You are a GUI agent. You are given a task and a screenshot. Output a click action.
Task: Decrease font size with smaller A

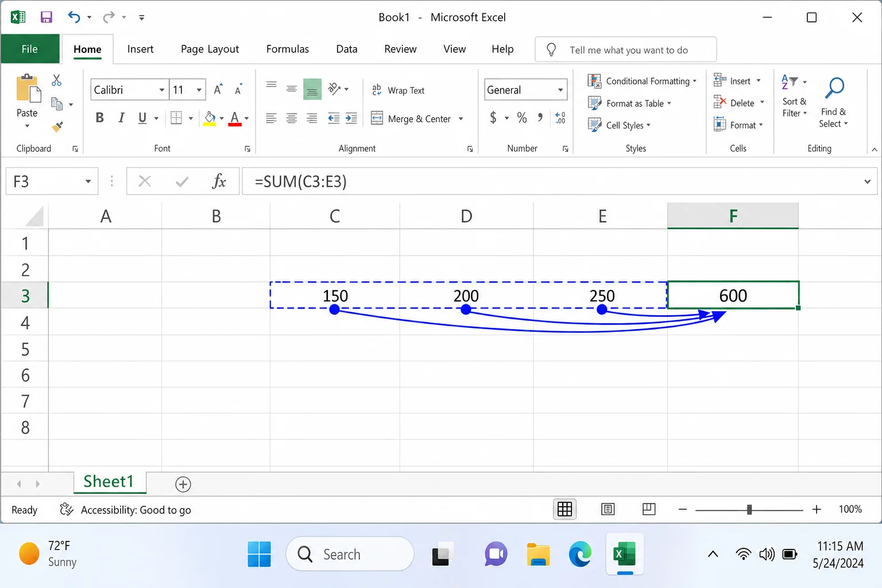[x=238, y=90]
